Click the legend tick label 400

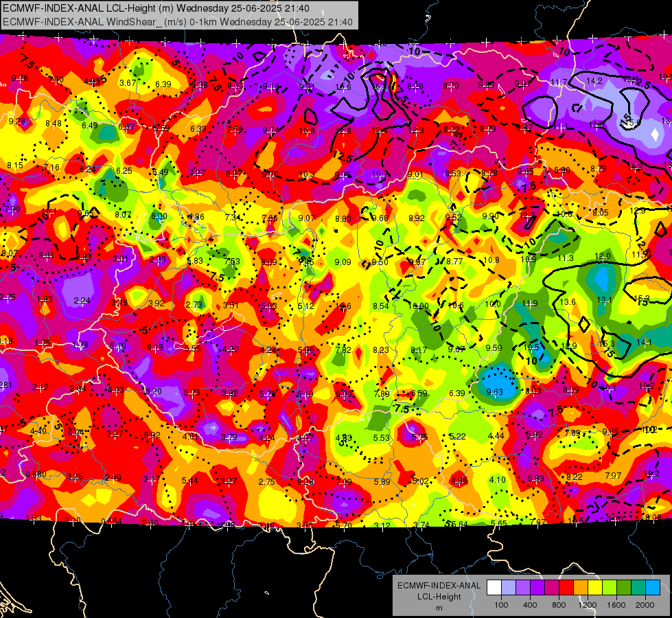(530, 605)
